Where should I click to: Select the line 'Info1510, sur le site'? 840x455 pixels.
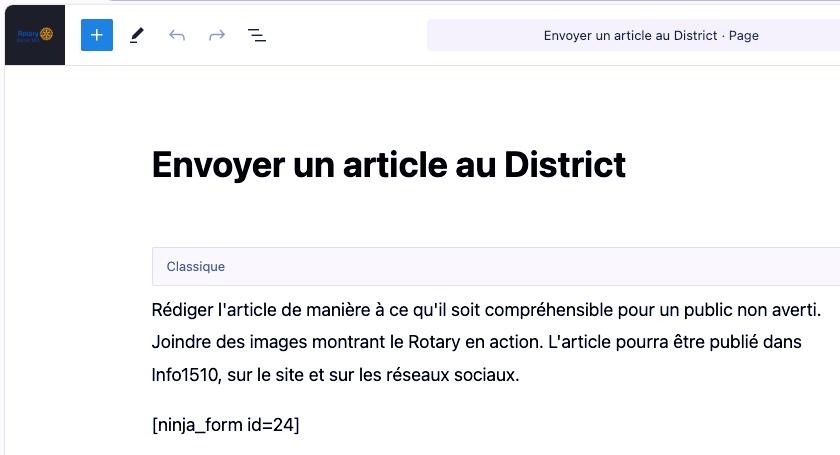(335, 375)
